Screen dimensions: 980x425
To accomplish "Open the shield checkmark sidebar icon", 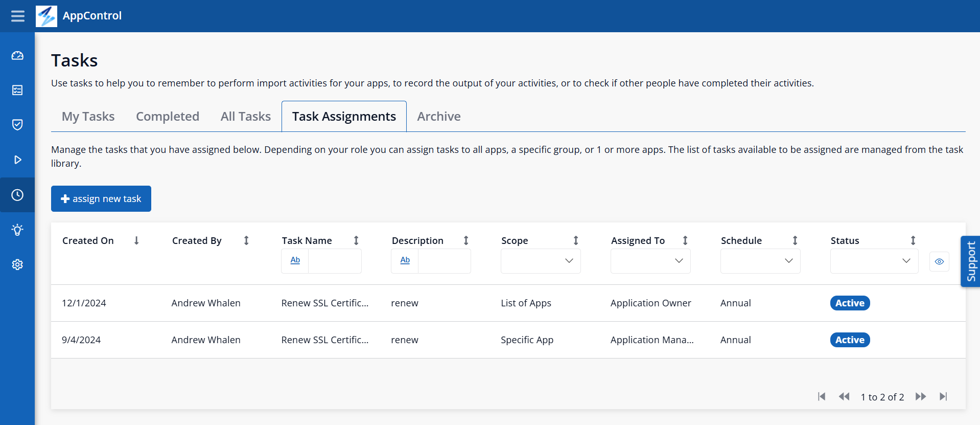I will point(17,125).
